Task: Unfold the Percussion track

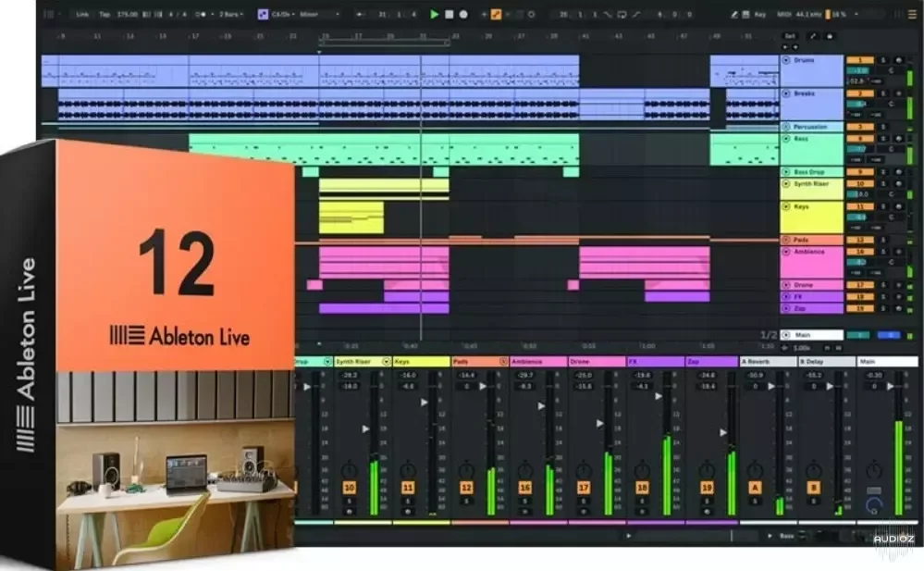Action: pos(786,127)
